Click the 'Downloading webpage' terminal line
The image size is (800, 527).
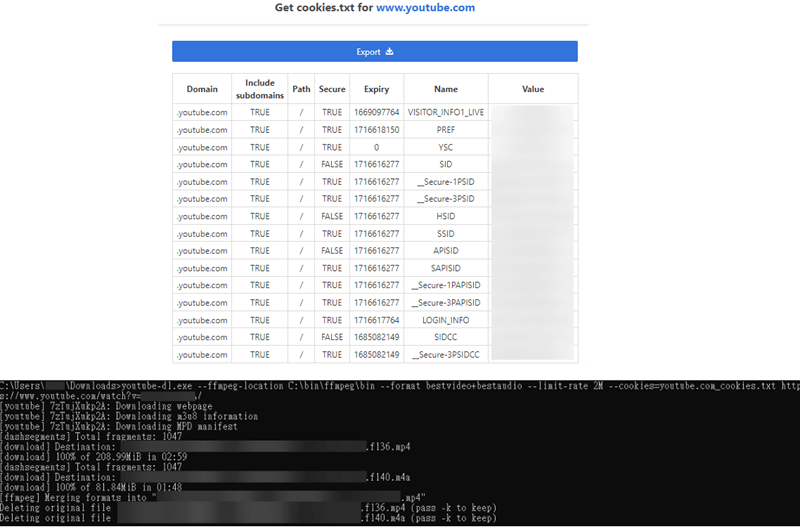[x=106, y=406]
